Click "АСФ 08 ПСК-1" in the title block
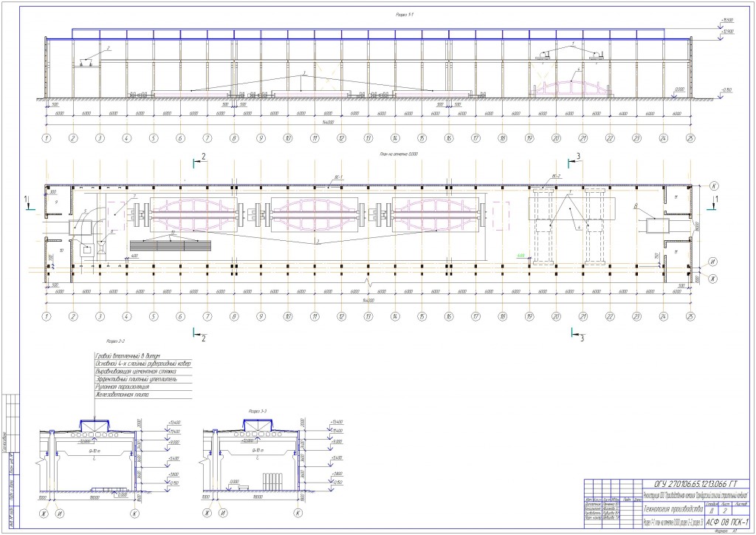 pyautogui.click(x=727, y=522)
